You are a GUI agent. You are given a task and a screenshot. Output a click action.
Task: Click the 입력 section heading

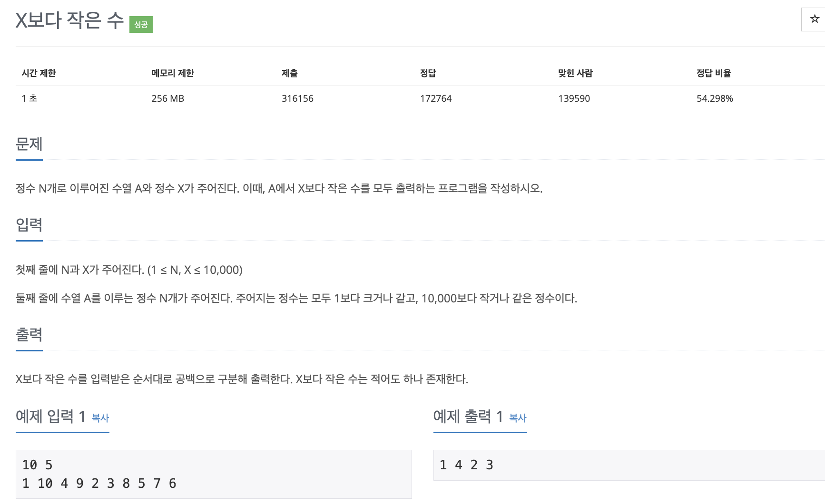coord(29,224)
